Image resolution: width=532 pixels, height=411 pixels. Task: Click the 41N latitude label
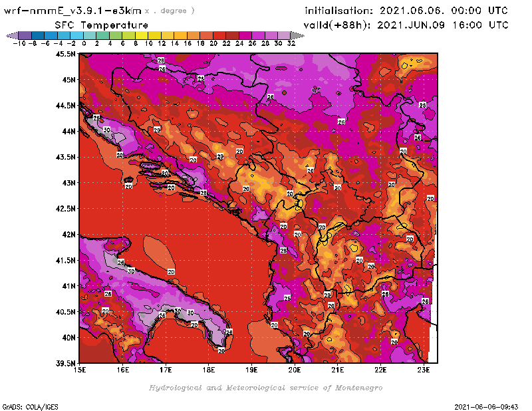[x=69, y=286]
